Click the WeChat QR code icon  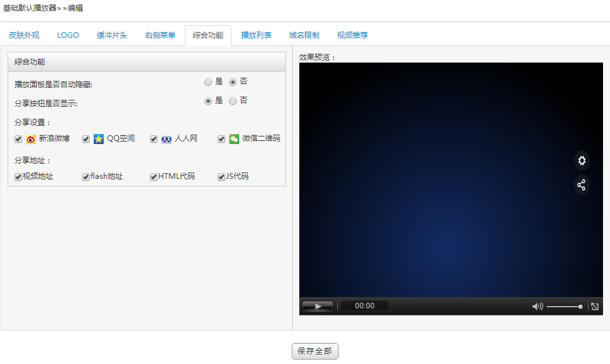click(x=233, y=138)
